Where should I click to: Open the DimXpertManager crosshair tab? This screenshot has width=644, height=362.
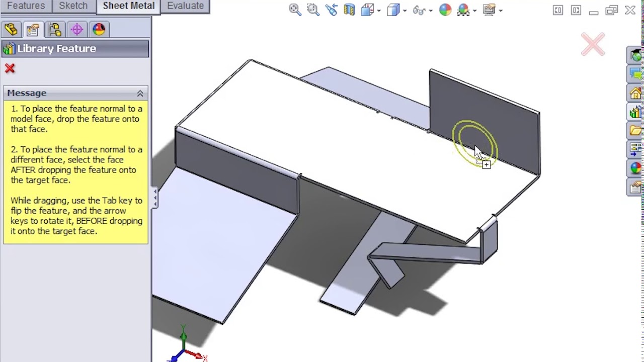76,30
